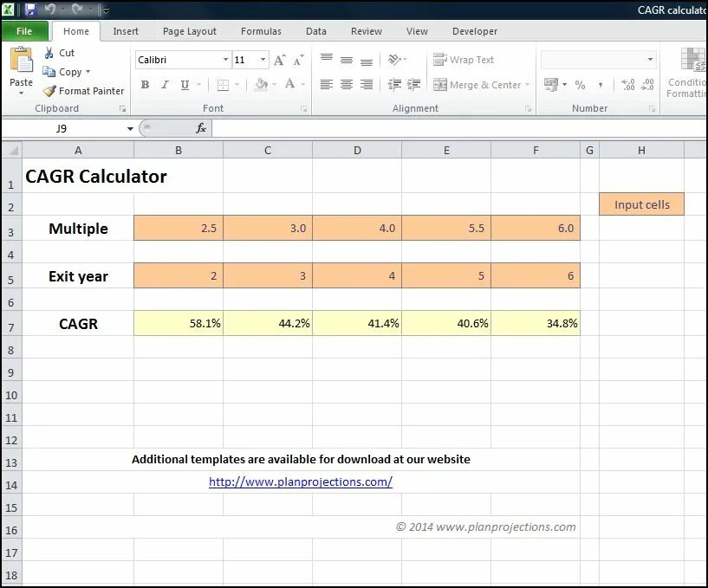Open the Calibri font name dropdown

tap(225, 60)
